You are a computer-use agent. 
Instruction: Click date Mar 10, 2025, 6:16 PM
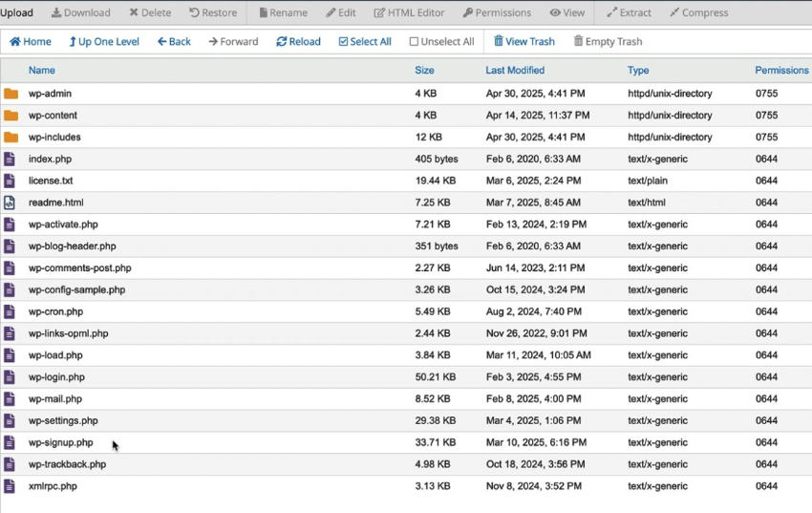pos(537,442)
